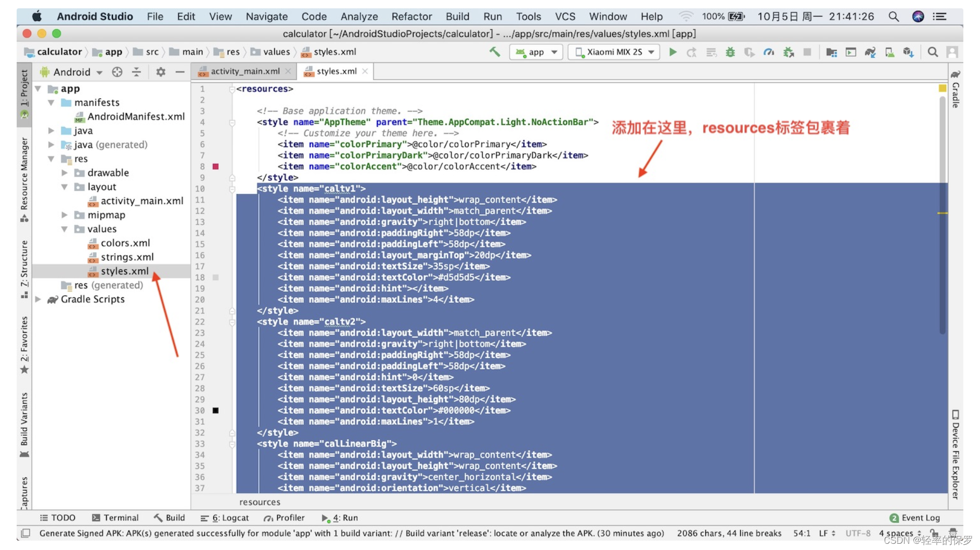Open the 6: Logcat tool window
The width and height of the screenshot is (980, 550).
coord(225,518)
